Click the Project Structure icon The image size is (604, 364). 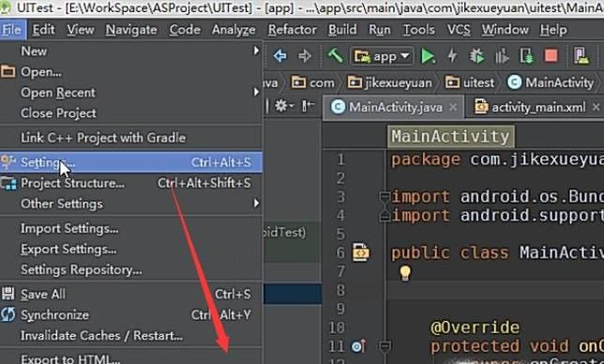(8, 183)
